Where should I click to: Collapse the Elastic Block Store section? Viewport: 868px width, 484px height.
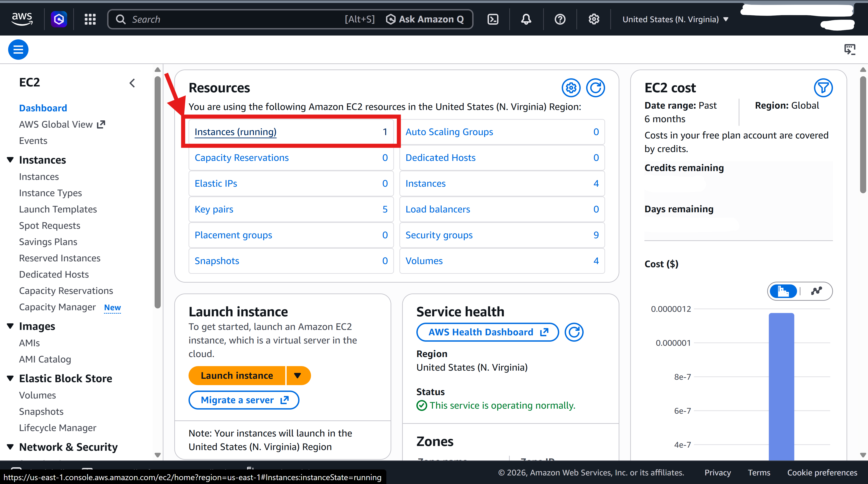10,378
